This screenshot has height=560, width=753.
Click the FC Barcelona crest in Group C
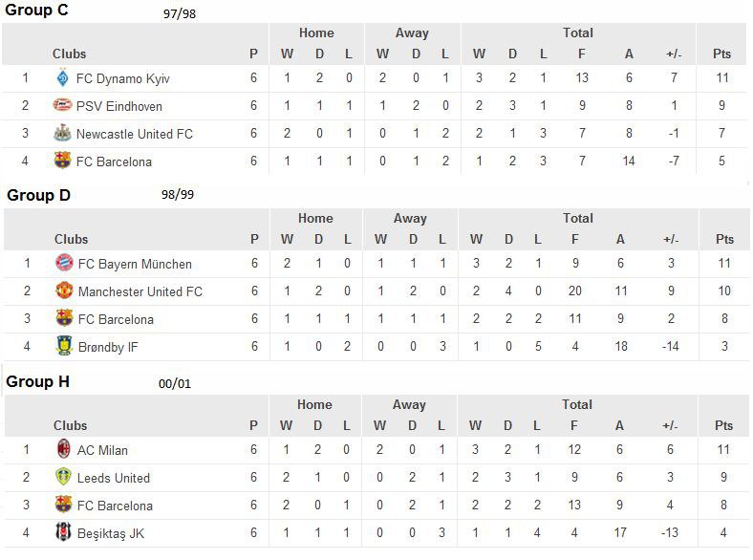pyautogui.click(x=62, y=161)
